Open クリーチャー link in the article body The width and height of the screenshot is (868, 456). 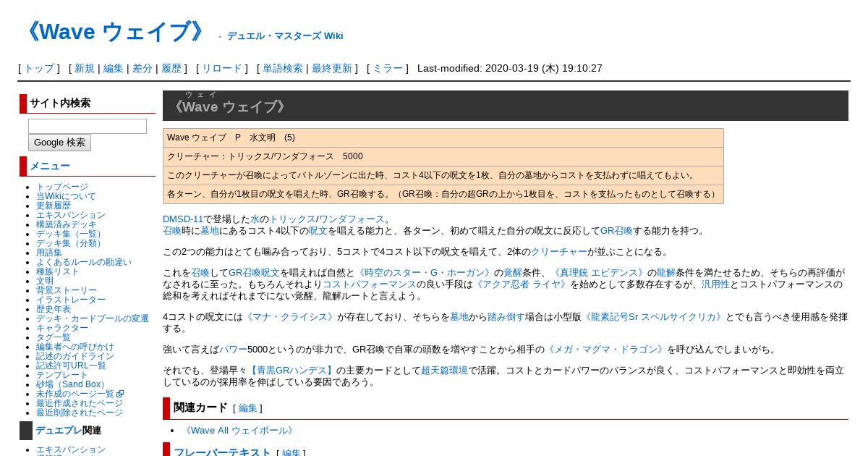(559, 252)
